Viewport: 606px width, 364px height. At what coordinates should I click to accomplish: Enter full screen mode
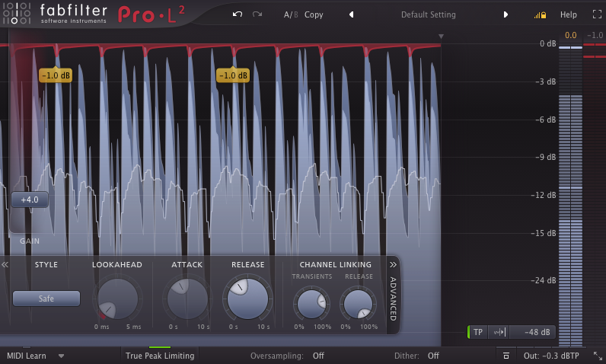click(x=595, y=14)
